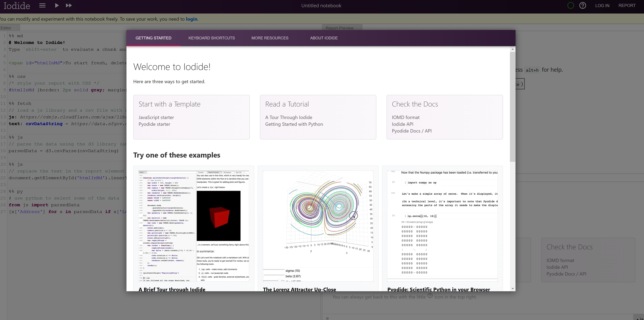Click The Lorenz Attractor Up-Close title
This screenshot has height=320, width=644.
(300, 289)
